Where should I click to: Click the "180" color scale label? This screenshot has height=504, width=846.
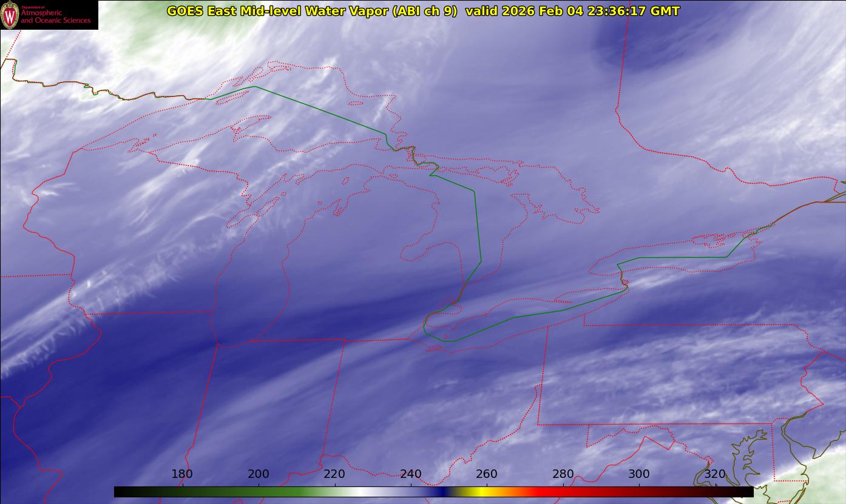(x=182, y=474)
